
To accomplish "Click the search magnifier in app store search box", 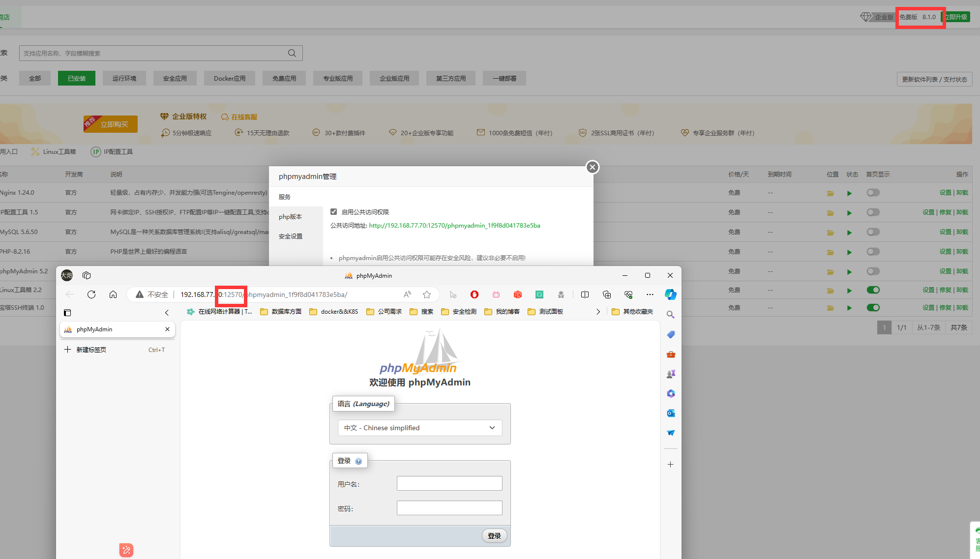I will tap(292, 53).
